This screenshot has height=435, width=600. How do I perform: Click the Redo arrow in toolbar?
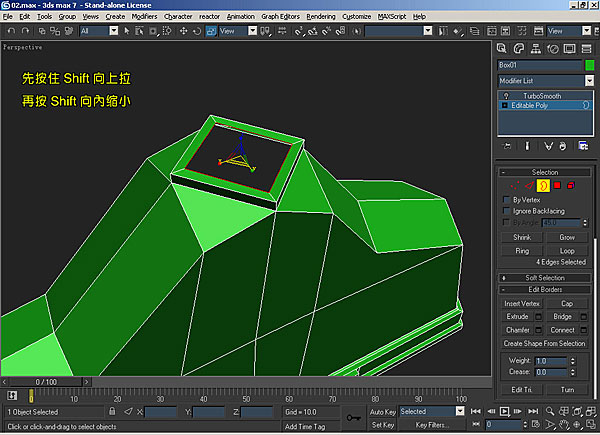pyautogui.click(x=25, y=31)
